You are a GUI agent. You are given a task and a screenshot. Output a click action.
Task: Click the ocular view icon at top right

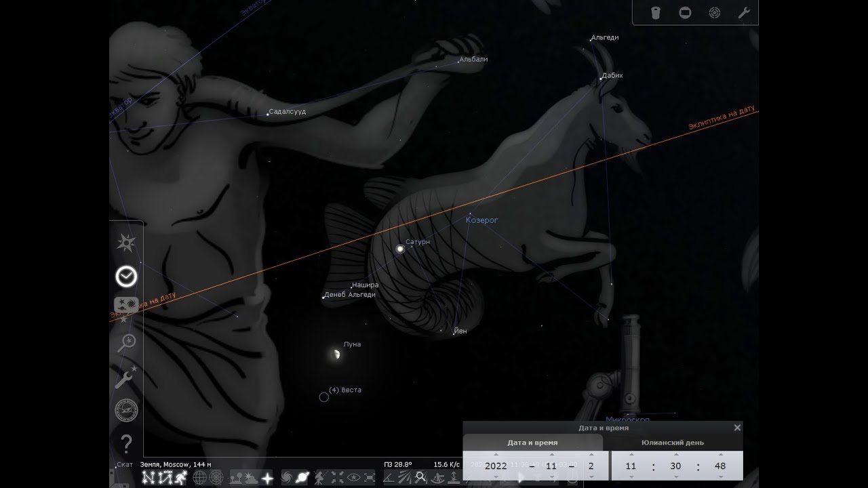(x=655, y=13)
